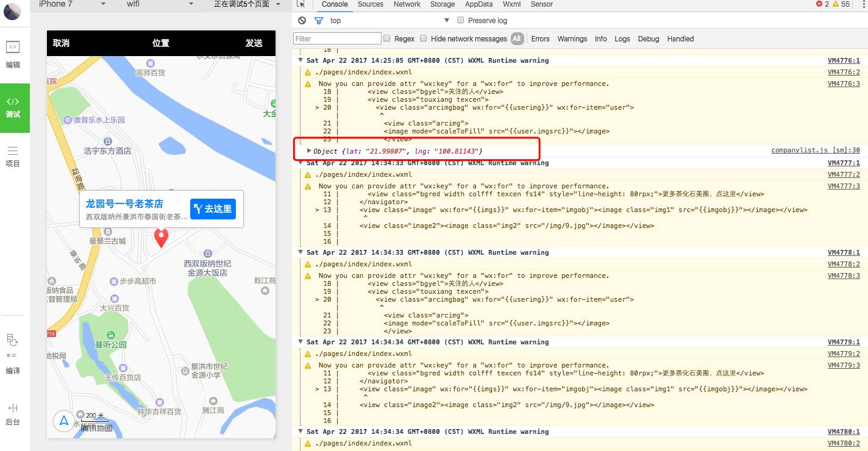Screen dimensions: 868x451
Task: Expand the logged Object with lat and lng
Action: coord(309,151)
